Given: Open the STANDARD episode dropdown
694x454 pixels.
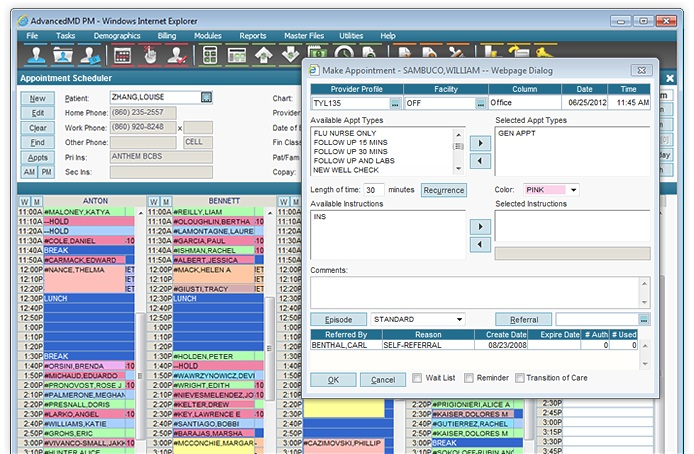Looking at the screenshot, I should pos(459,319).
